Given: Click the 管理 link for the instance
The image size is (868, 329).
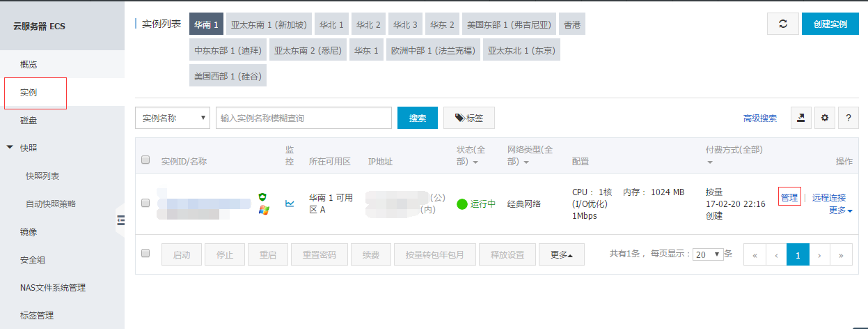Looking at the screenshot, I should tap(789, 197).
